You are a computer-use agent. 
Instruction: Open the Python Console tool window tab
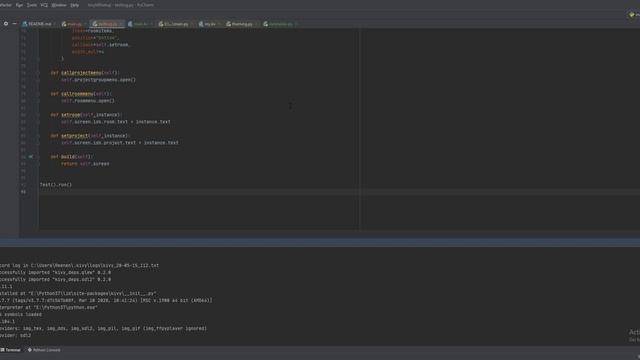click(44, 350)
